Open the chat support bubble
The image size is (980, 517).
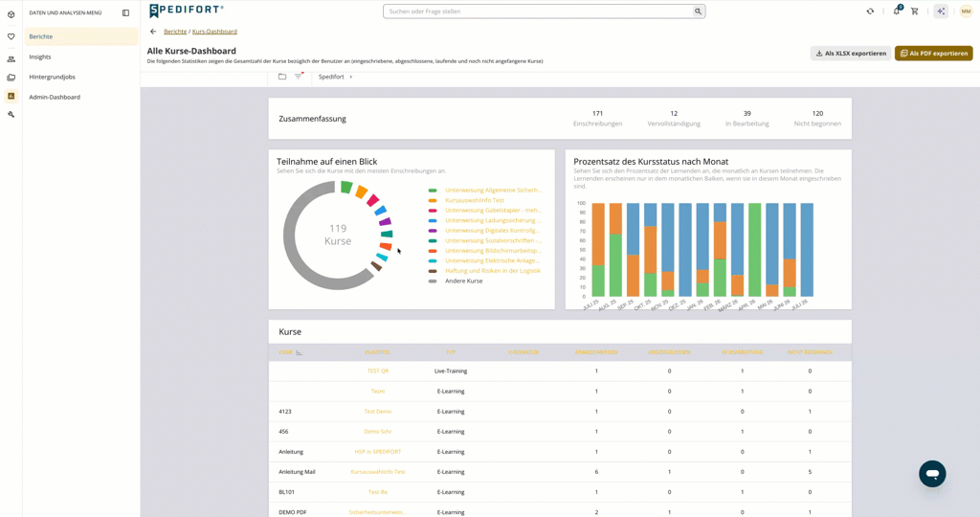click(932, 474)
